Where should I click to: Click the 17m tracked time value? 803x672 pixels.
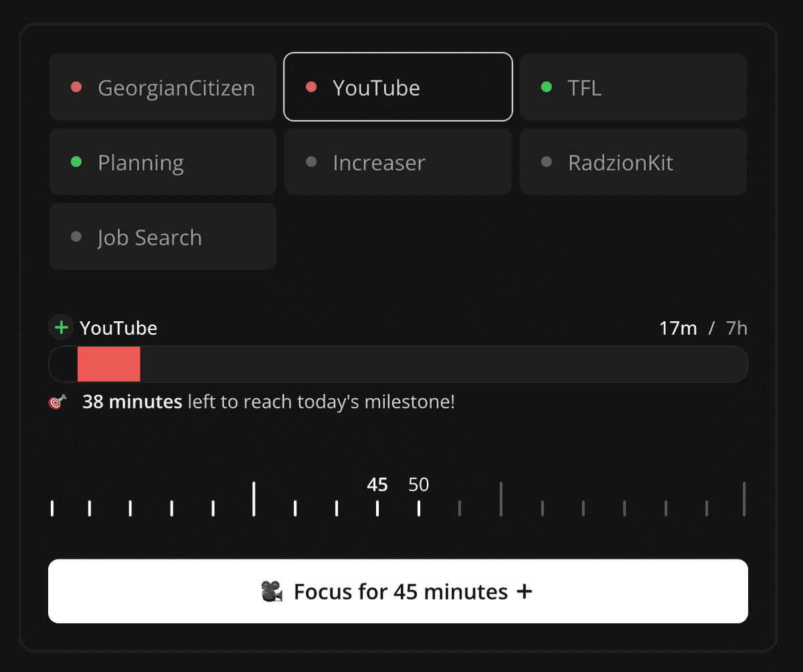point(678,328)
